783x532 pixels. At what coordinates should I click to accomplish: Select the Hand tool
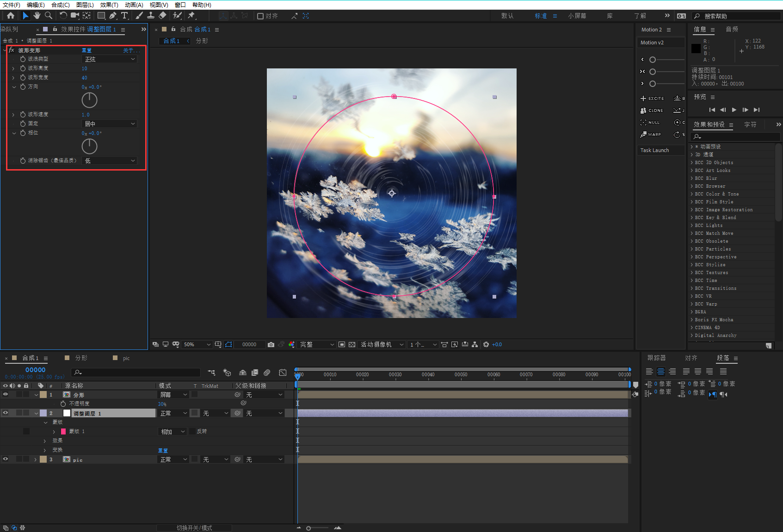(x=37, y=16)
